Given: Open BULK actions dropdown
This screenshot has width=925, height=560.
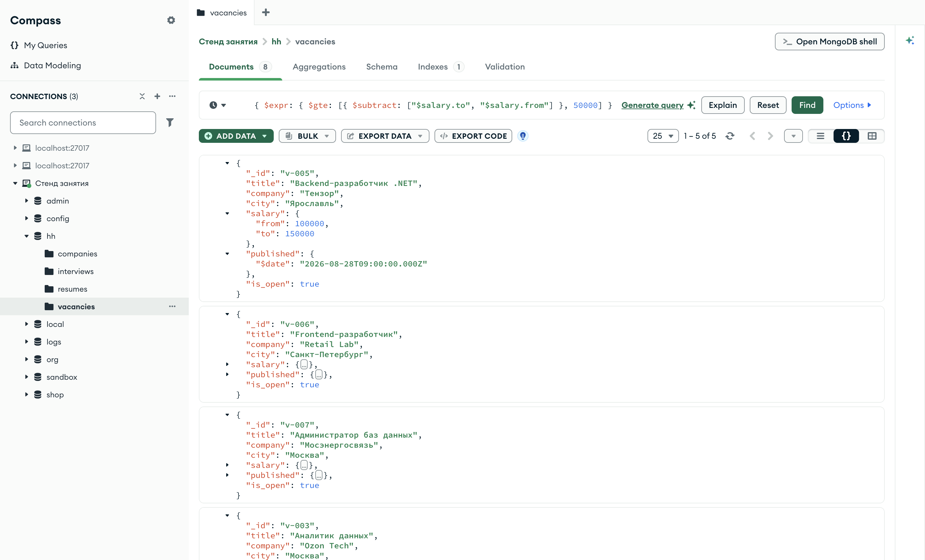Looking at the screenshot, I should [307, 136].
